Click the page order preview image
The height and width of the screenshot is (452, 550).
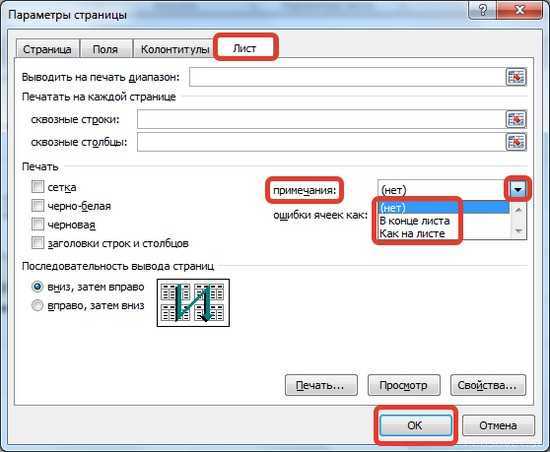pyautogui.click(x=193, y=303)
